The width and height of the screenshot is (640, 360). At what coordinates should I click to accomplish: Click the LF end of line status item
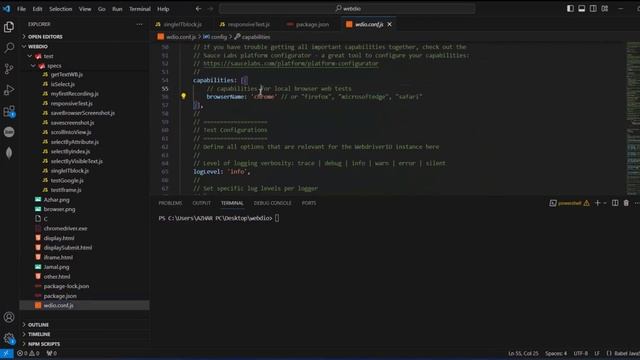tap(597, 353)
